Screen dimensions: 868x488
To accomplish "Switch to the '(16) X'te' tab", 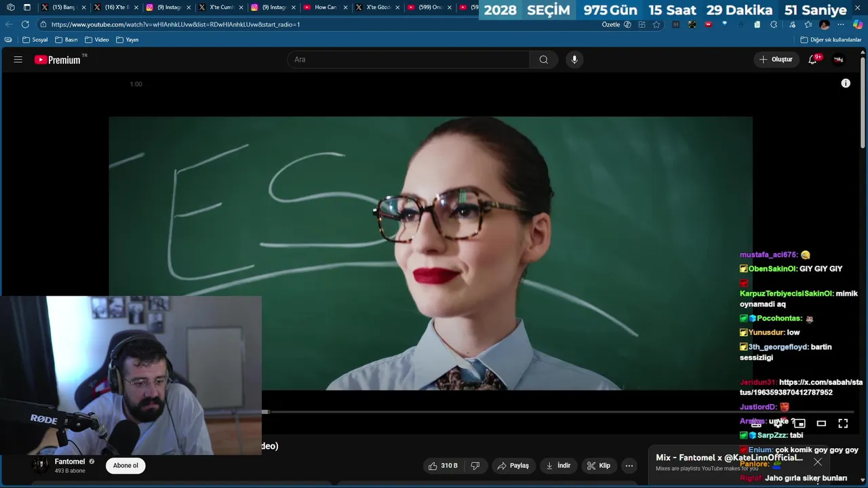I will tap(117, 7).
